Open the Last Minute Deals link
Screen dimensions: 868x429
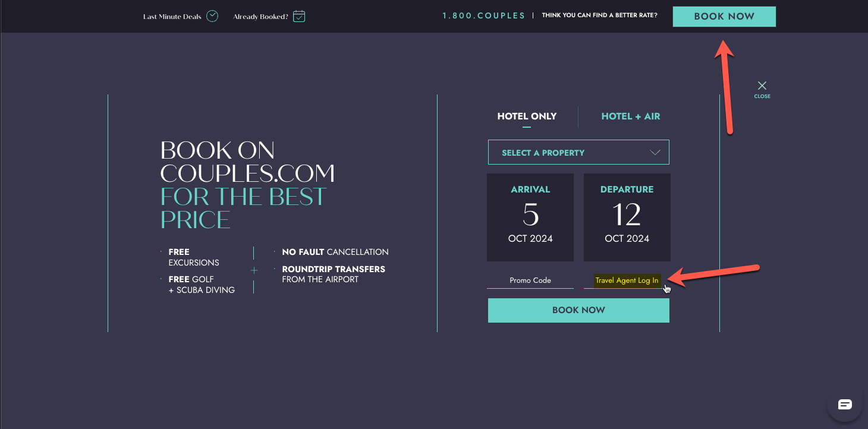pyautogui.click(x=172, y=17)
